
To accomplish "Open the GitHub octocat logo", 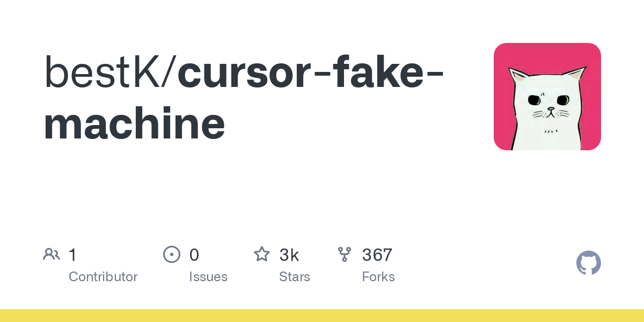I will (589, 263).
